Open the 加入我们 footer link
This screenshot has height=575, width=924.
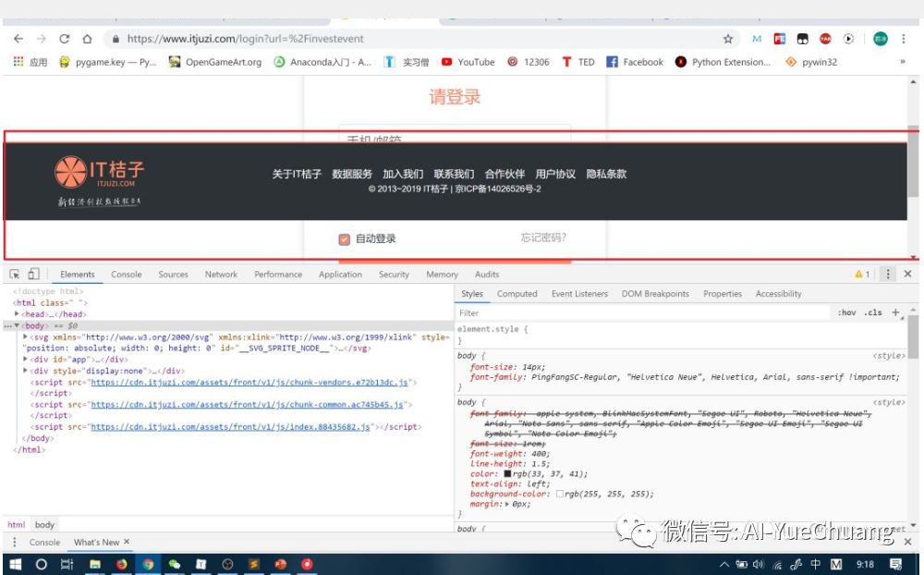click(403, 174)
